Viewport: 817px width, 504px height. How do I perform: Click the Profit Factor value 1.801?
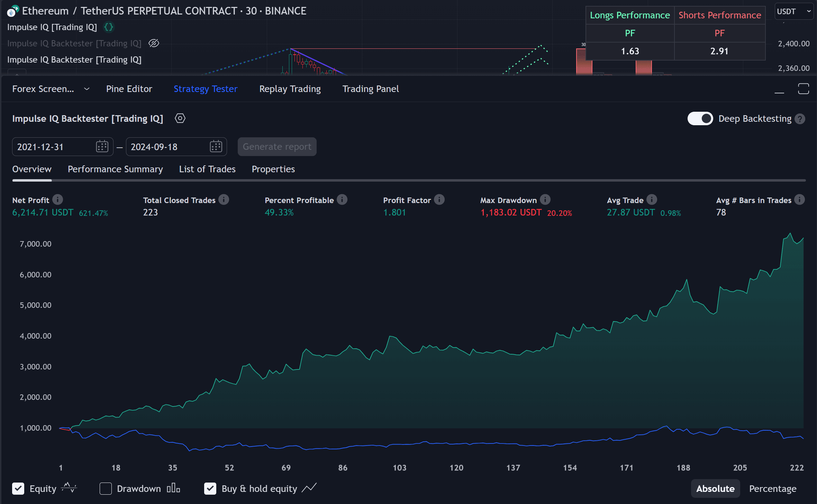pos(394,212)
